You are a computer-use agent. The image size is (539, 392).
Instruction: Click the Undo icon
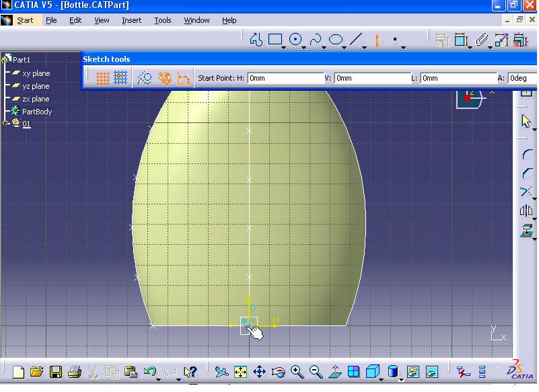click(150, 371)
